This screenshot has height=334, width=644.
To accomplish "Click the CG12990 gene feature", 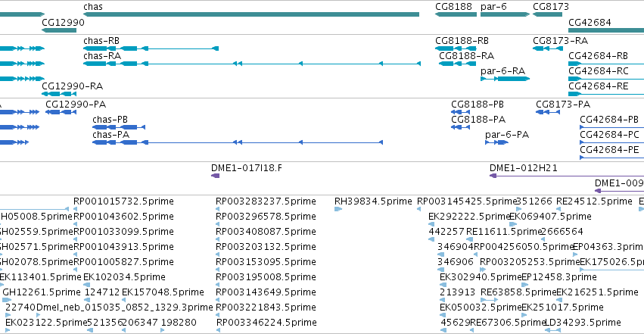I will click(59, 30).
